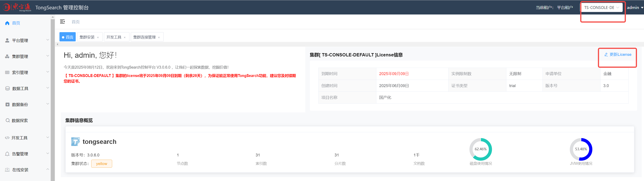The width and height of the screenshot is (644, 181).
Task: Click the 节点数 label
Action: click(x=182, y=163)
